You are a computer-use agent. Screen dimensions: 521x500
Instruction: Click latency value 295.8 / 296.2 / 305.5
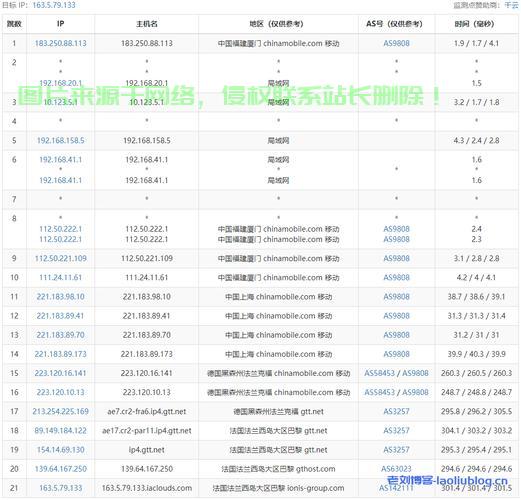tap(476, 411)
